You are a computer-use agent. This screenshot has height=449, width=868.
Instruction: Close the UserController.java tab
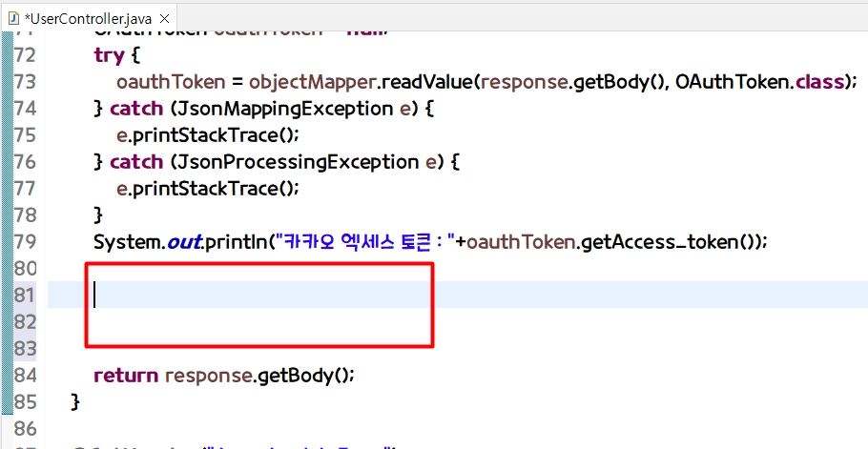pos(164,19)
